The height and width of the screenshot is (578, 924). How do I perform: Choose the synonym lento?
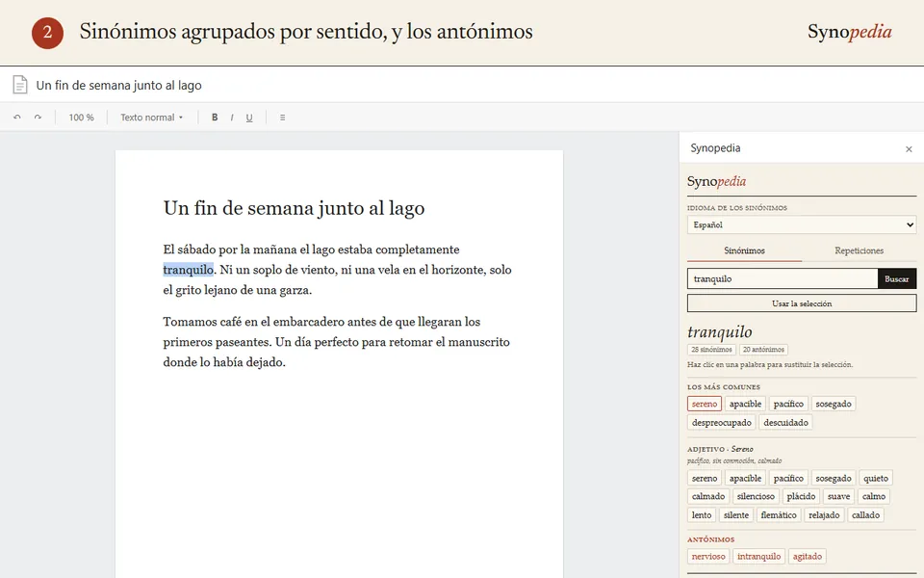702,514
